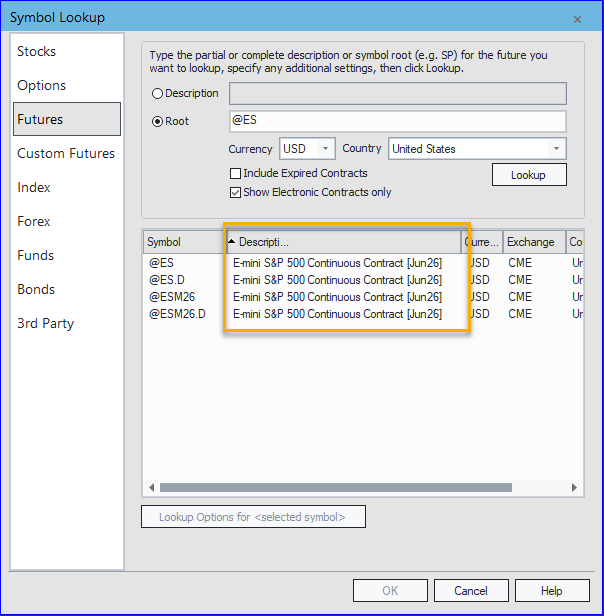Select the Description radio button
Image resolution: width=604 pixels, height=616 pixels.
coord(157,94)
